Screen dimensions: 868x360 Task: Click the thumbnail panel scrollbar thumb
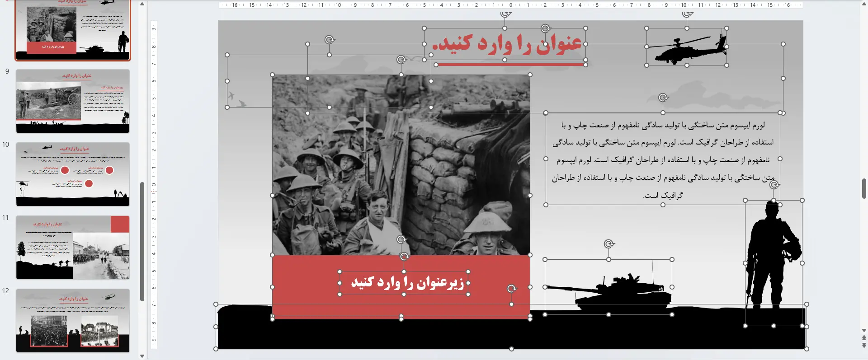point(142,242)
